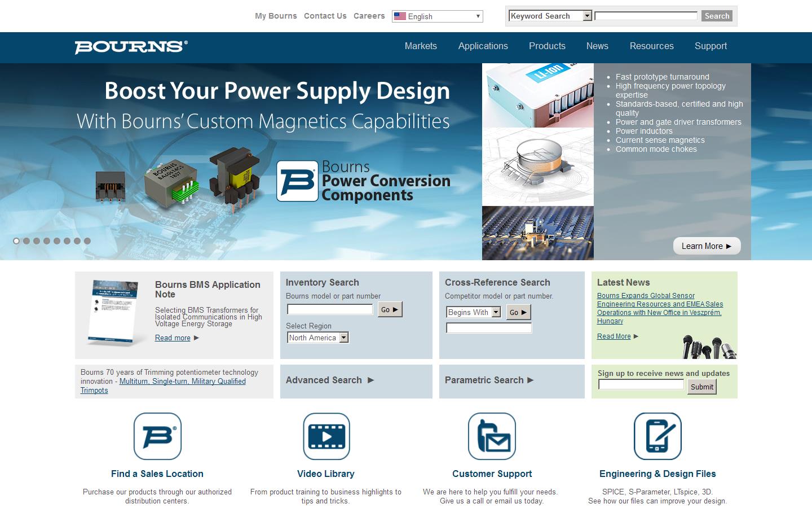Open the Advanced Search link
812x508 pixels.
click(x=329, y=380)
